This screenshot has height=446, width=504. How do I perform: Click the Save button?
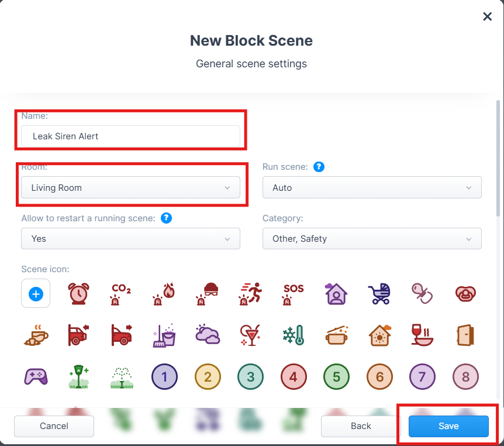(448, 426)
